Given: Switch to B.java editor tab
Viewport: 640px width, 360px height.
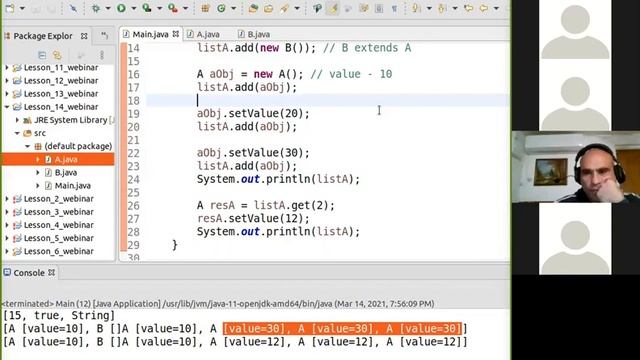Looking at the screenshot, I should pos(254,34).
